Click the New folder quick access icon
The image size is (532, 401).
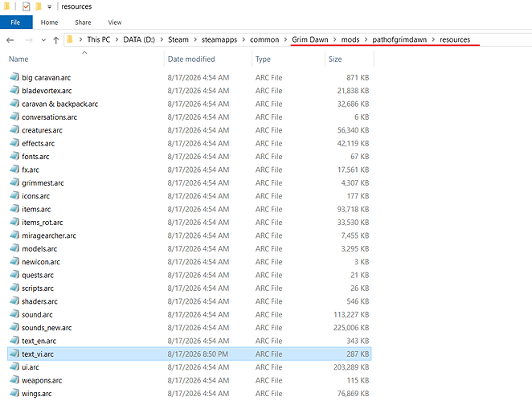point(39,6)
